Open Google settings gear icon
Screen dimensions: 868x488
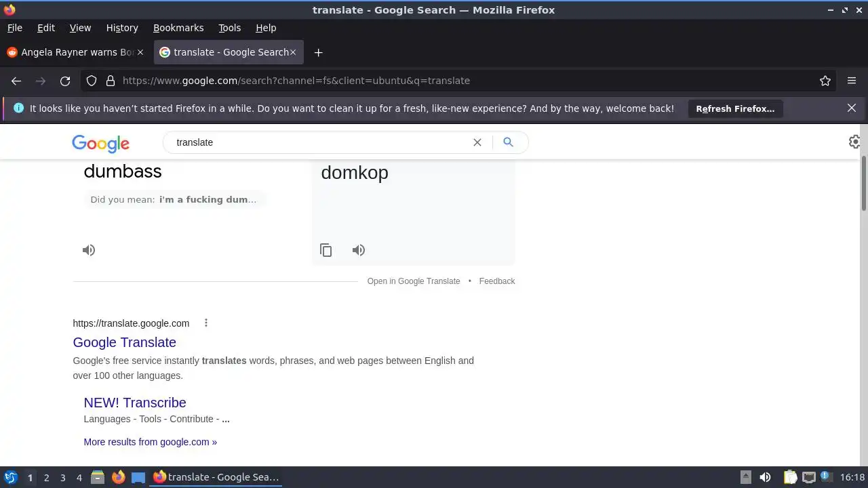pyautogui.click(x=854, y=142)
